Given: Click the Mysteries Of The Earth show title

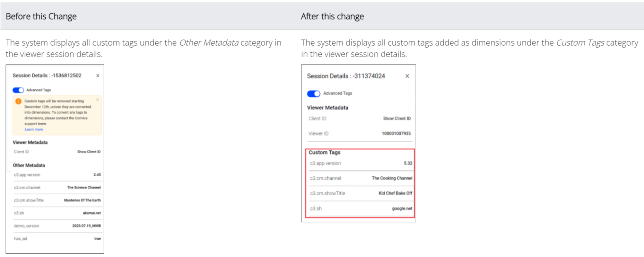Looking at the screenshot, I should coord(82,200).
